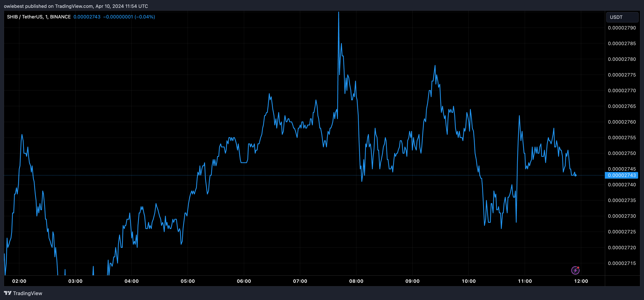The width and height of the screenshot is (644, 300).
Task: Open the USDT currency dropdown
Action: click(622, 17)
